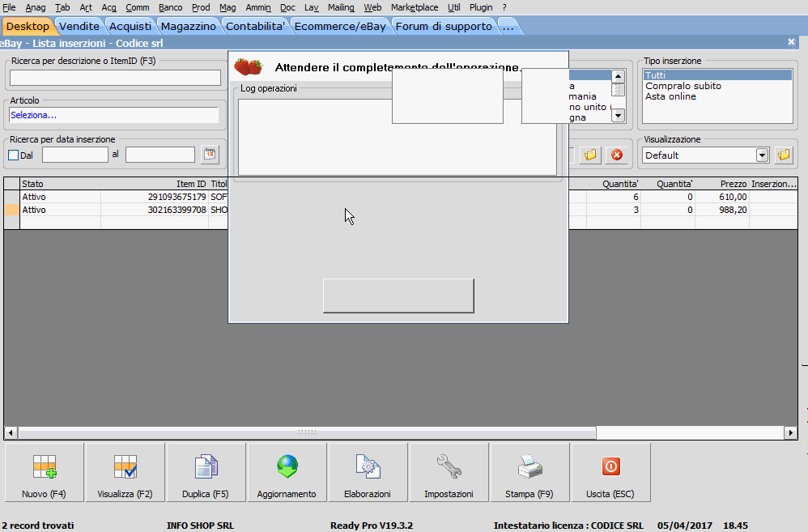Click strawberry icon in wait dialog
This screenshot has width=808, height=532.
tap(249, 67)
